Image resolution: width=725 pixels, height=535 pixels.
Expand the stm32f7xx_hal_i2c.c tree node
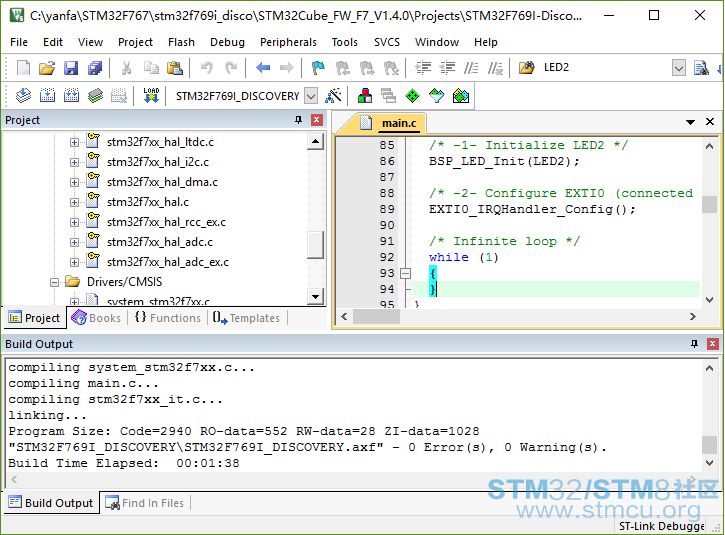pos(74,162)
